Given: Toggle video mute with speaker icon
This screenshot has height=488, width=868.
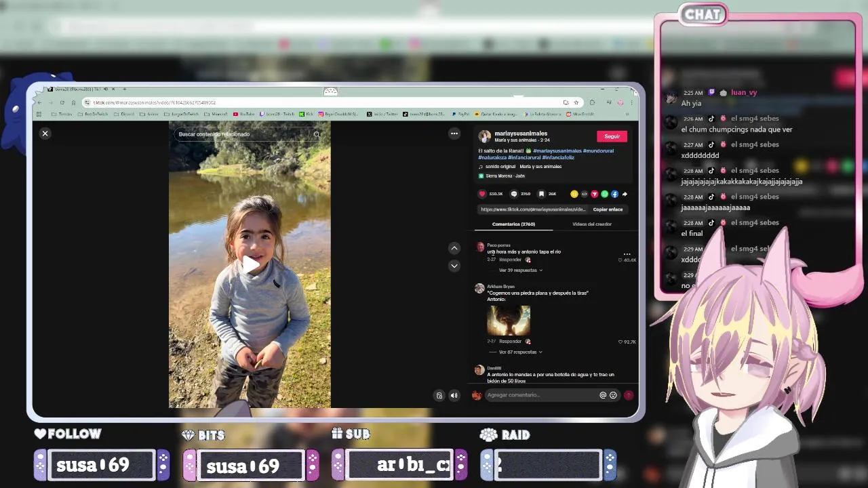Looking at the screenshot, I should [x=454, y=395].
